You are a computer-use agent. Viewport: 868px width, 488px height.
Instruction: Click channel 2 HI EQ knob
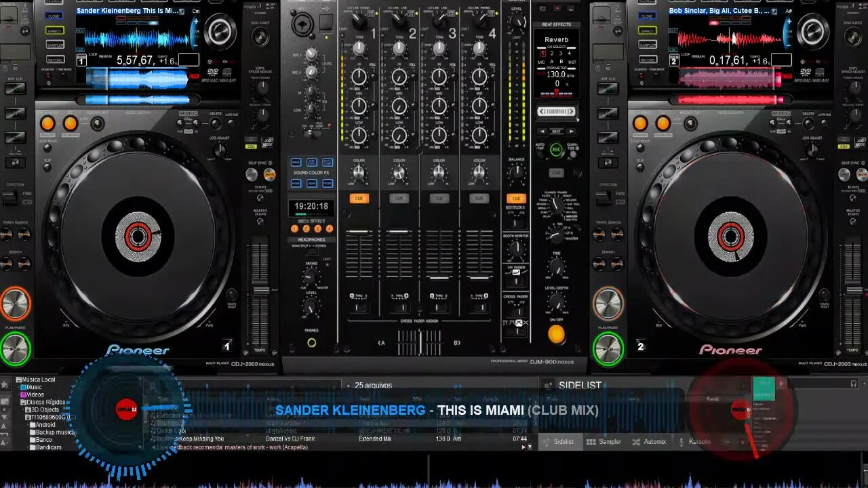tap(399, 77)
